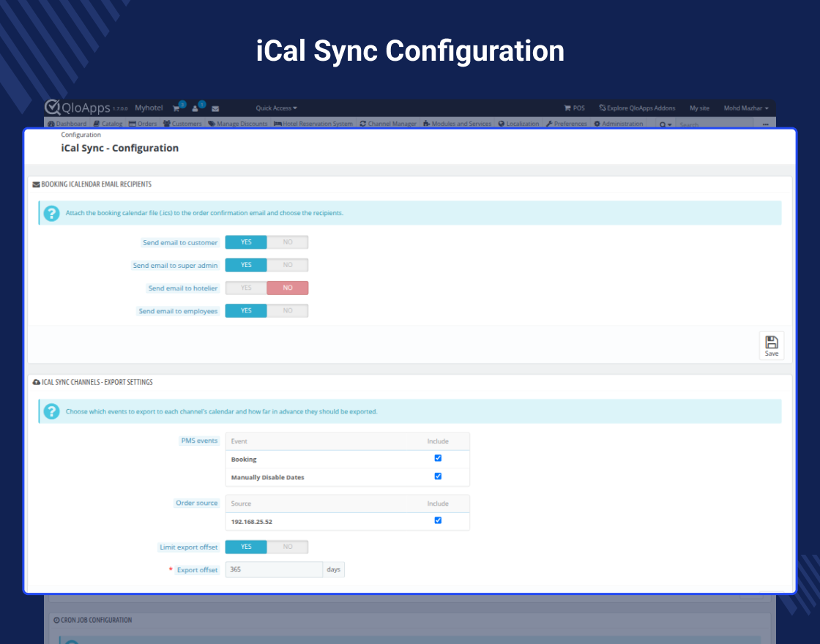This screenshot has width=820, height=644.
Task: Expand the Mohd Mazhar user menu
Action: 746,108
